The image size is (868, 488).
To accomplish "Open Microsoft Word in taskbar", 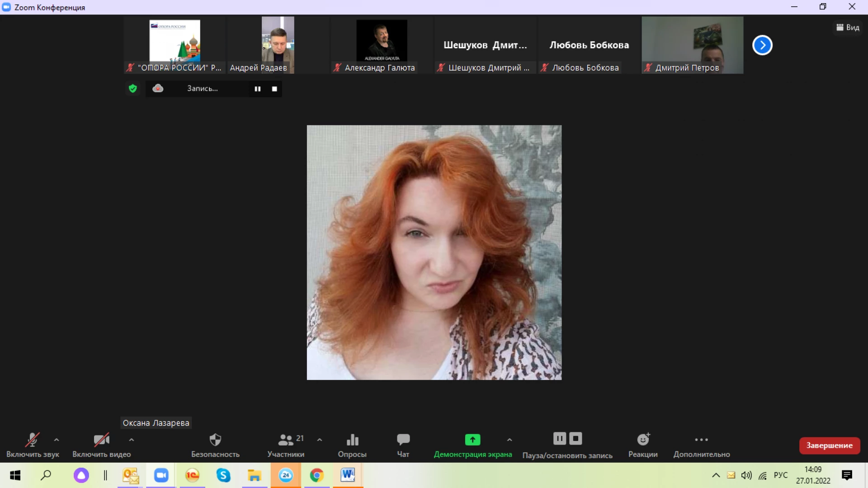I will tap(348, 475).
